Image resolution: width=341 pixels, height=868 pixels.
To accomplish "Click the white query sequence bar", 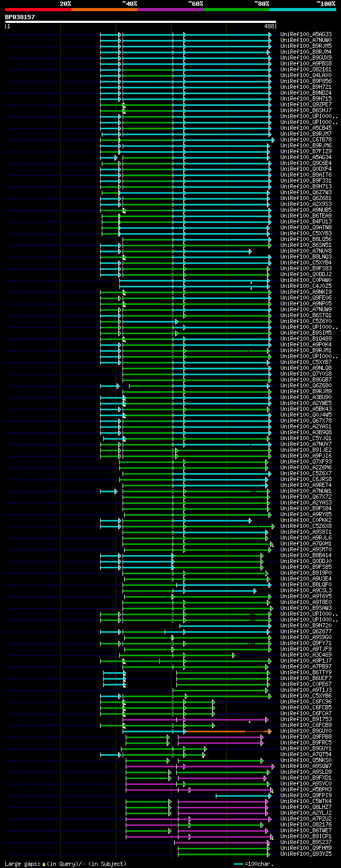I will pyautogui.click(x=141, y=22).
